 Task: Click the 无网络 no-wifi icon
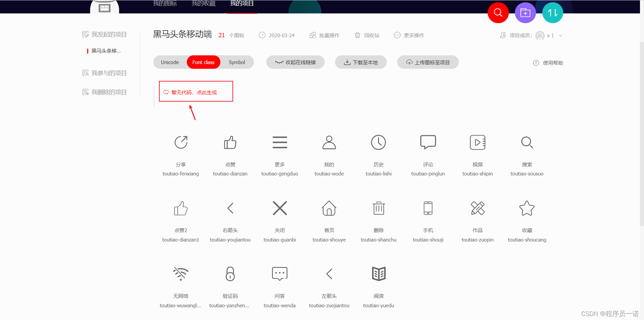[181, 274]
